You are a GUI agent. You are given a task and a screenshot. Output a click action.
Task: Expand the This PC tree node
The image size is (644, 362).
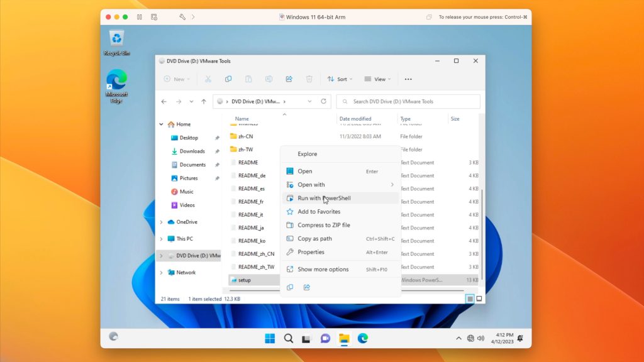tap(162, 239)
